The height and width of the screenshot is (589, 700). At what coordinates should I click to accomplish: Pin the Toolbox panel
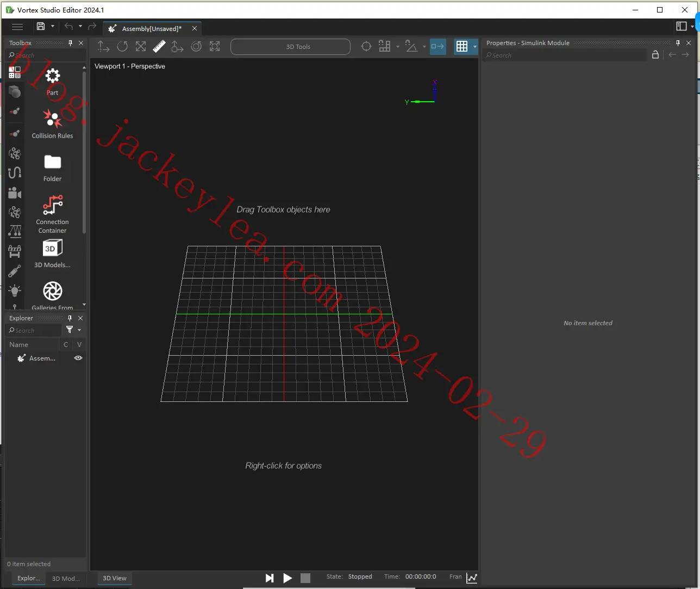[x=70, y=43]
